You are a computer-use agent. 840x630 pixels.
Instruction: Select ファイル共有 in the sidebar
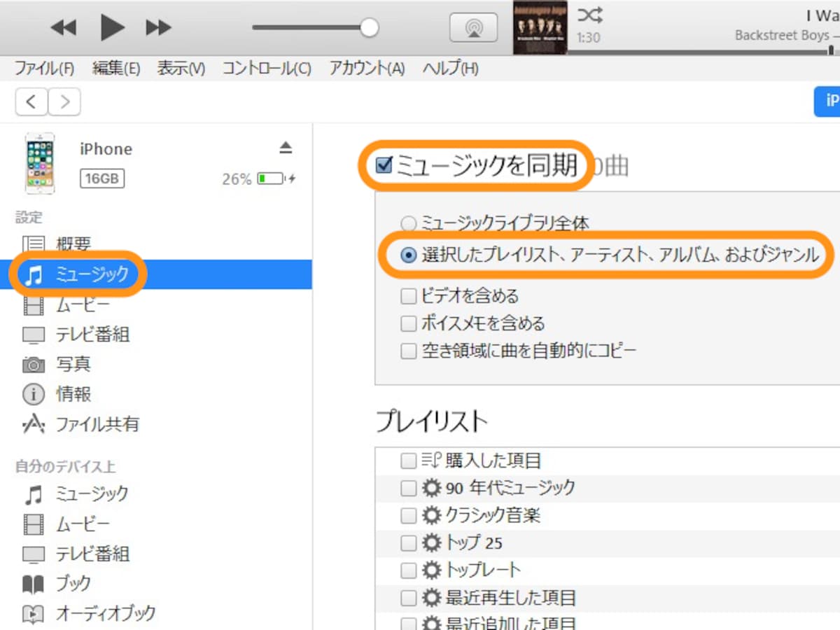(97, 424)
